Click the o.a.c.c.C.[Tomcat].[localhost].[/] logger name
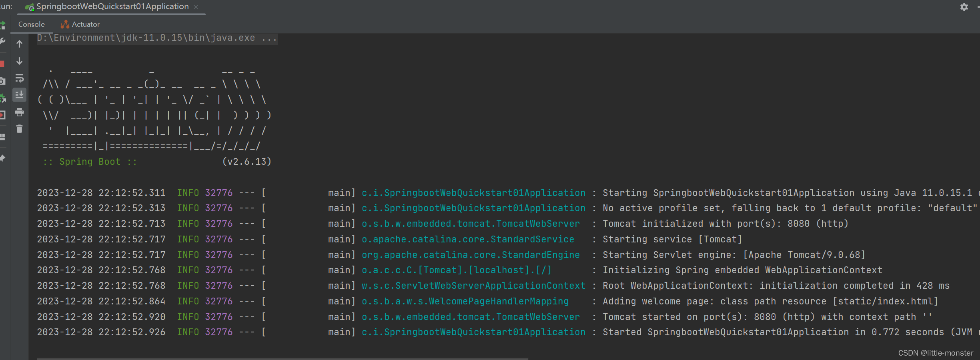 [x=457, y=270]
